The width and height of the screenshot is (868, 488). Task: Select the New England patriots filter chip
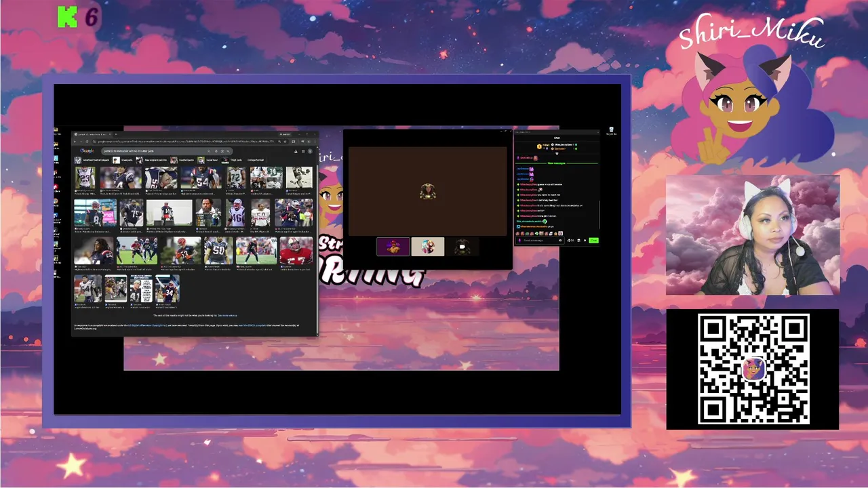(151, 160)
